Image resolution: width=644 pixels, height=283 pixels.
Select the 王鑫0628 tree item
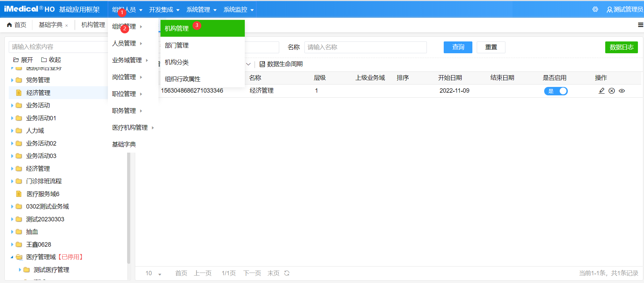coord(38,245)
